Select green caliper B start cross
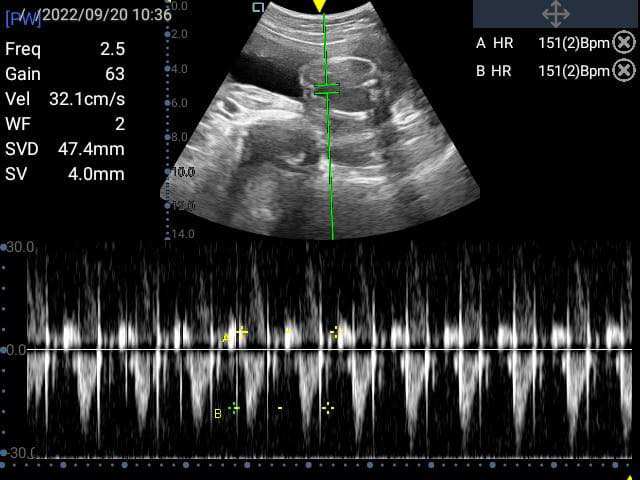The image size is (640, 480). (x=235, y=407)
